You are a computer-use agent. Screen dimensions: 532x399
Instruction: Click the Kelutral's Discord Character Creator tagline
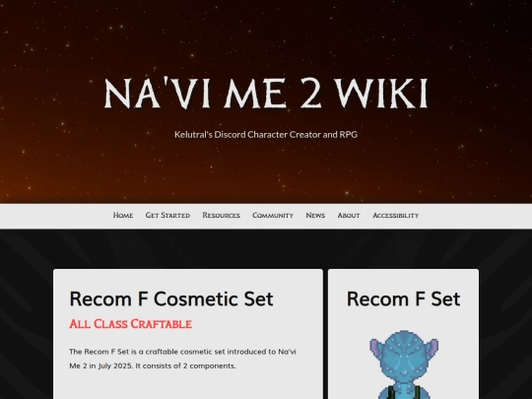click(x=266, y=134)
